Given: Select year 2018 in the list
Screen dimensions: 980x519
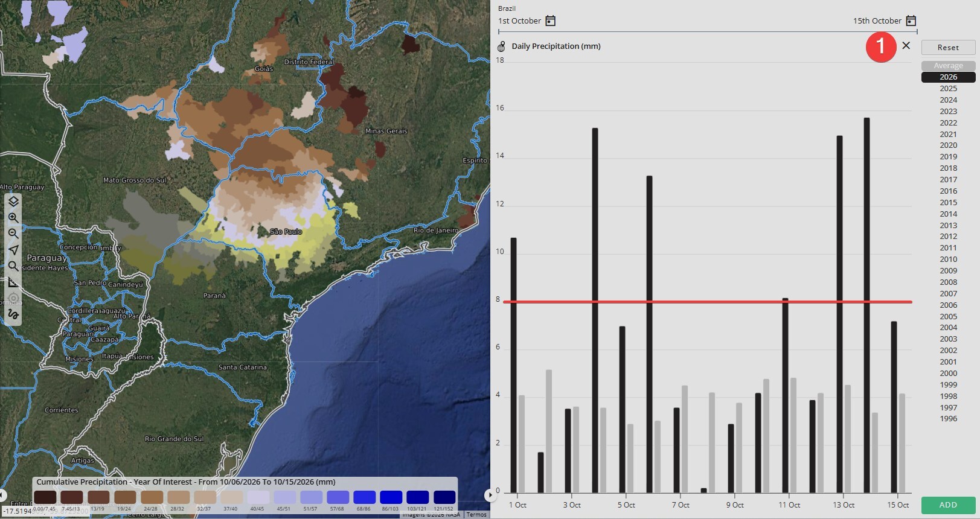Looking at the screenshot, I should 948,168.
